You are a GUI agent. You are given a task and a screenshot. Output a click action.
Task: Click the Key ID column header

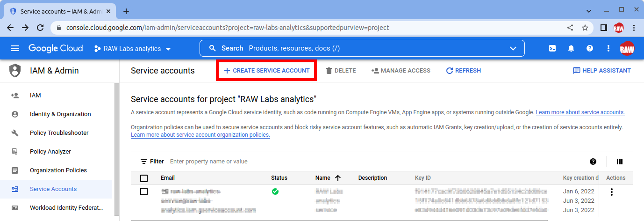(x=423, y=178)
